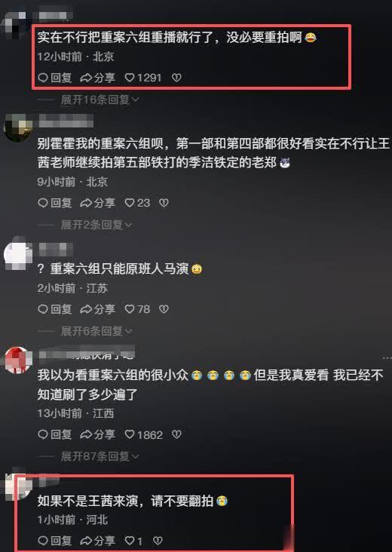This screenshot has width=392, height=552.
Task: Dislike the 江苏 comment with broken heart
Action: (x=164, y=309)
